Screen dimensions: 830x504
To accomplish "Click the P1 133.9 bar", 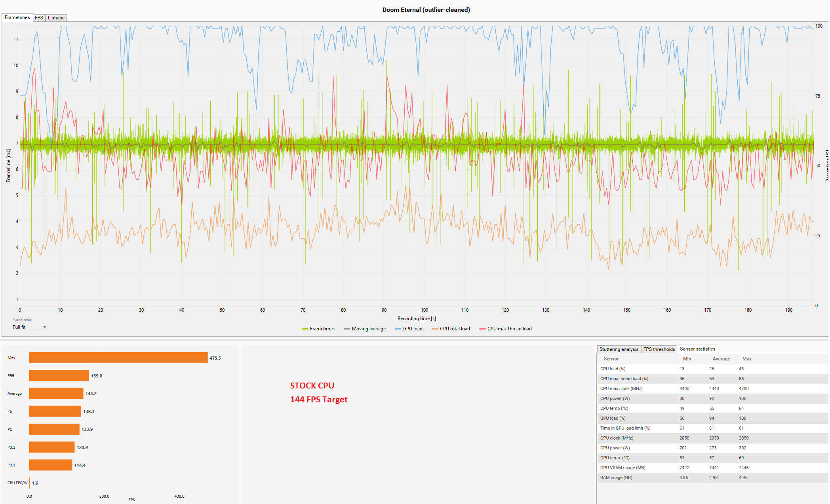I will pos(54,429).
